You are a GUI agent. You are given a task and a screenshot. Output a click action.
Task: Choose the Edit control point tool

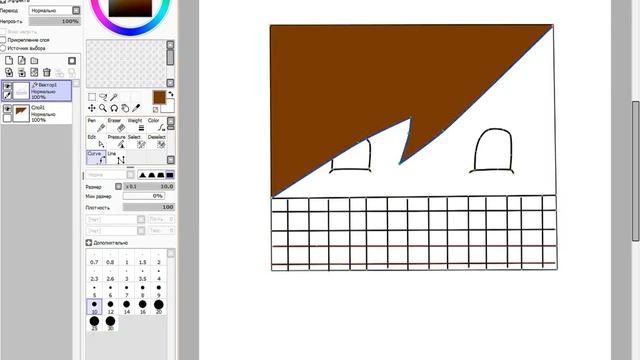[x=96, y=142]
